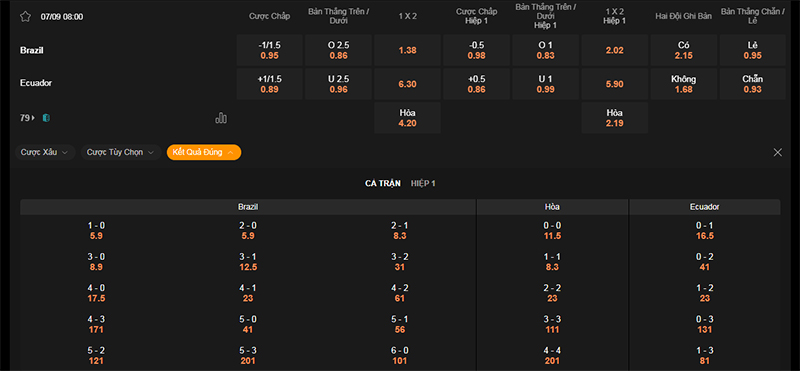
Task: Select both teams to score Có 2.15
Action: [684, 51]
